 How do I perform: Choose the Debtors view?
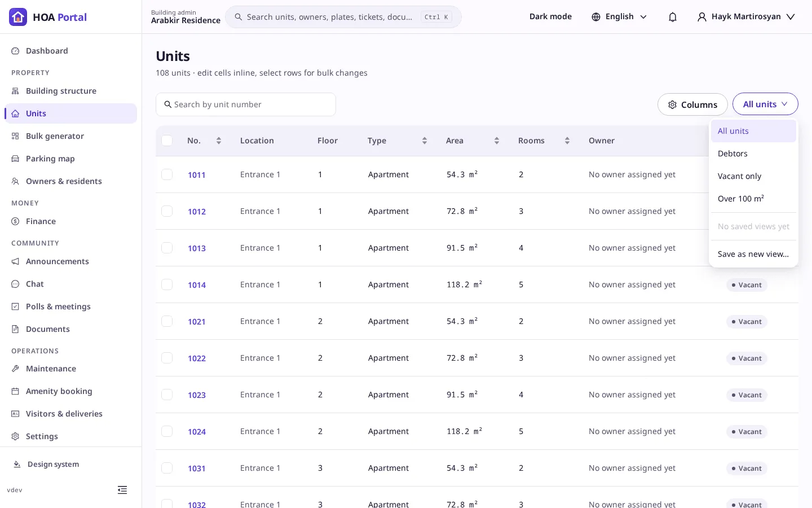tap(753, 154)
